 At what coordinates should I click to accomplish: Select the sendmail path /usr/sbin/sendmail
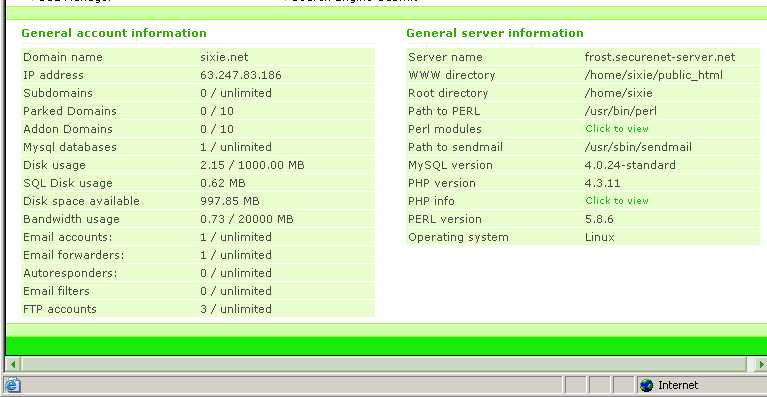(638, 147)
